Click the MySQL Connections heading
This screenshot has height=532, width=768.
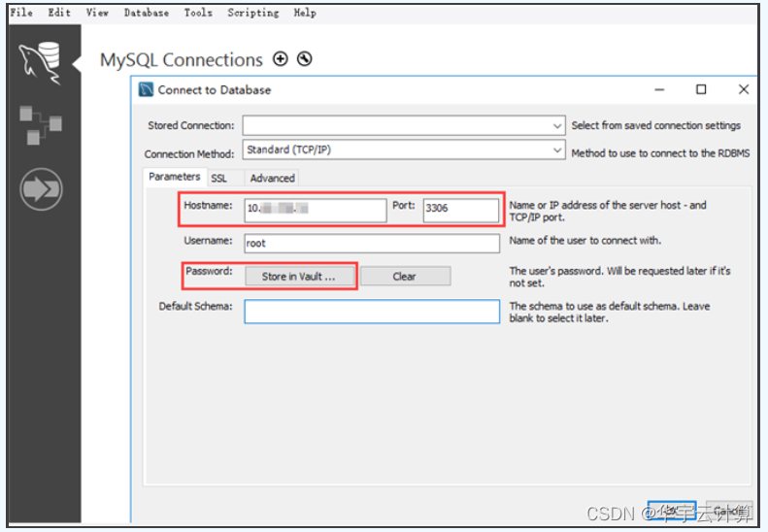tap(182, 60)
